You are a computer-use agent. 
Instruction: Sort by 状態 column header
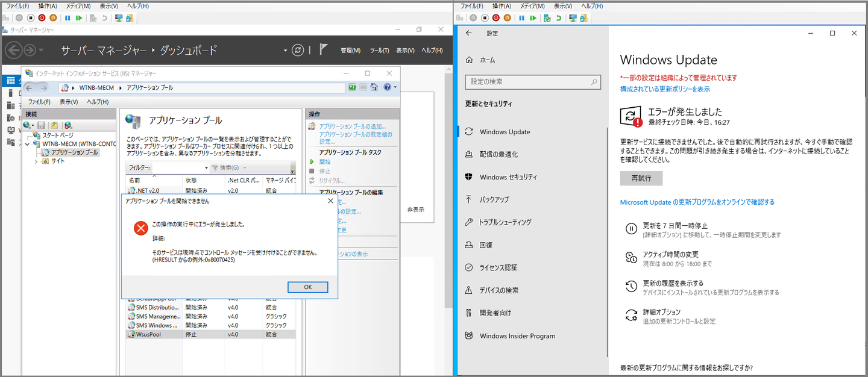pyautogui.click(x=204, y=181)
